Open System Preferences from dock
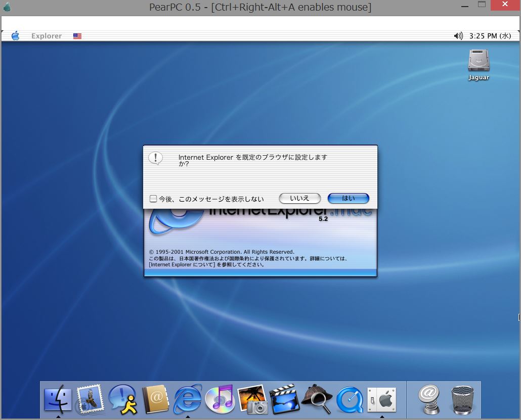The height and width of the screenshot is (420, 521). pyautogui.click(x=382, y=399)
